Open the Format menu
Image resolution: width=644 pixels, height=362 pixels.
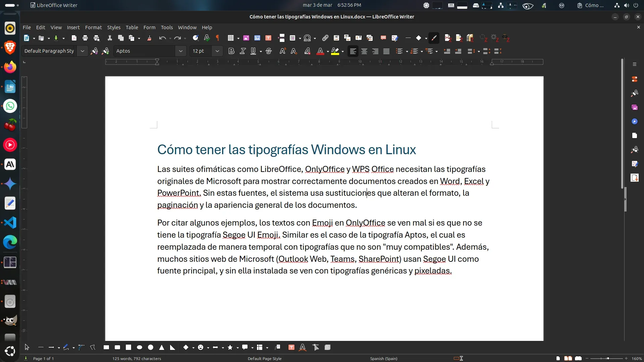click(94, 27)
